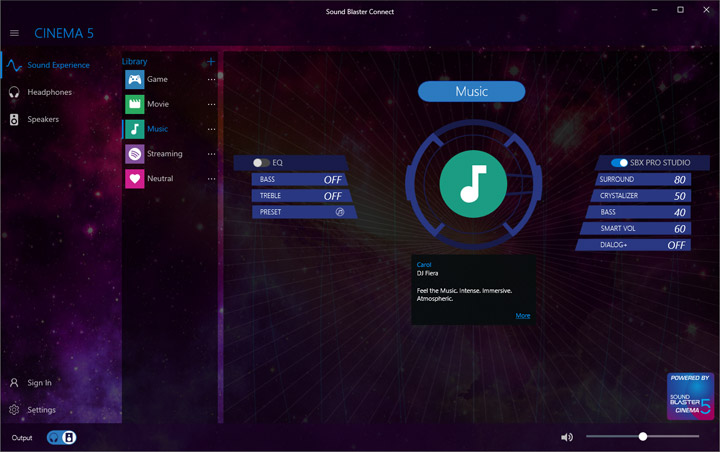Click the CINEMA 5 title text
The width and height of the screenshot is (720, 452).
64,33
